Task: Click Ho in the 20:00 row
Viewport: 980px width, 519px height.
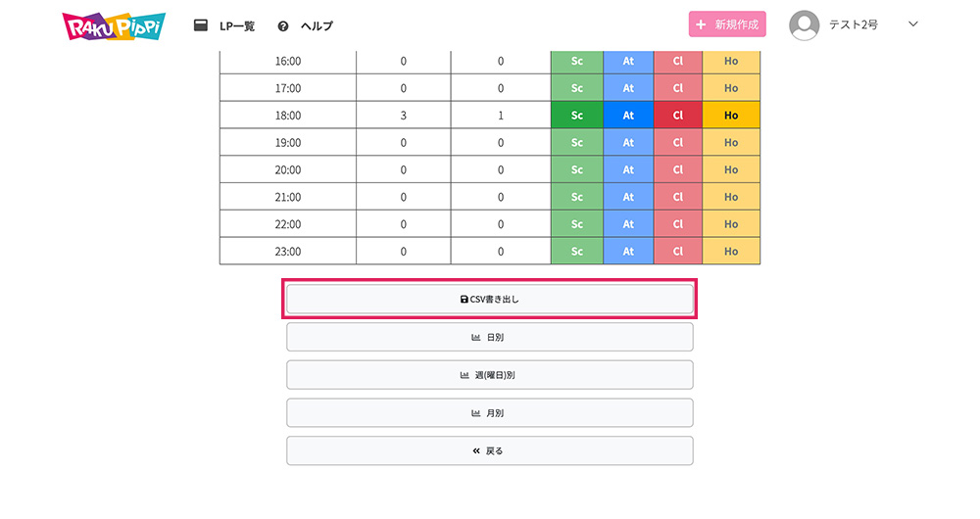Action: [x=731, y=169]
